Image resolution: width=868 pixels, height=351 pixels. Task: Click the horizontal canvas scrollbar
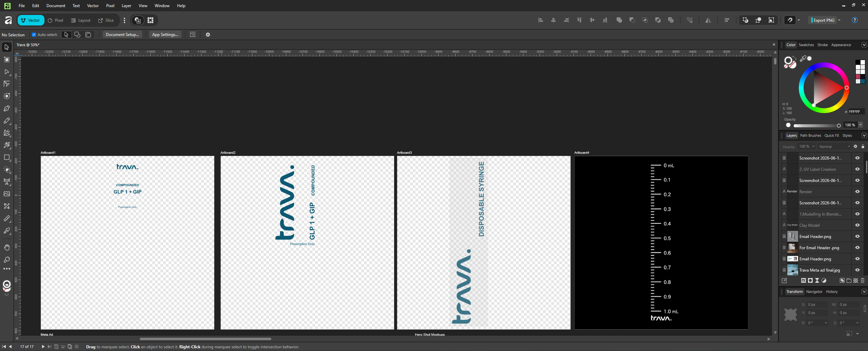[x=206, y=339]
